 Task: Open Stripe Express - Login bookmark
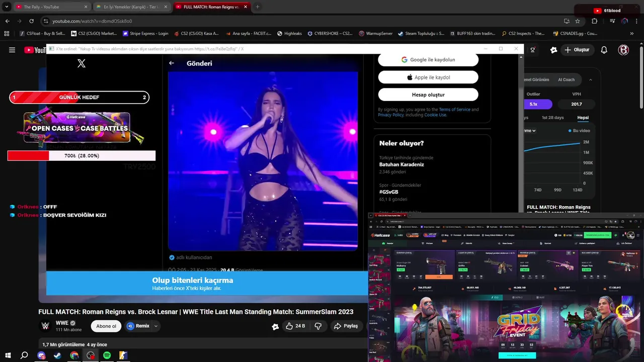click(x=146, y=34)
